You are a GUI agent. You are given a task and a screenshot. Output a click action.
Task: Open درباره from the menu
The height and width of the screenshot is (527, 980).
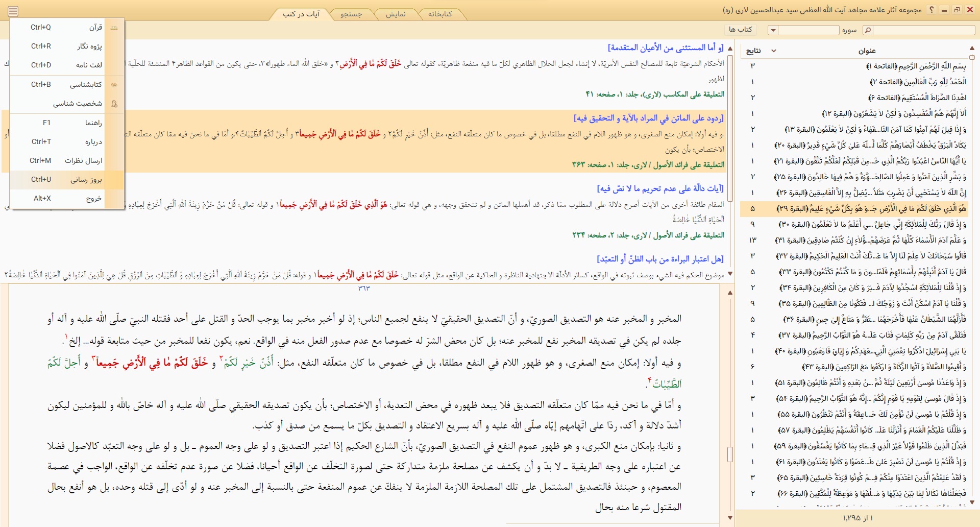click(x=67, y=142)
